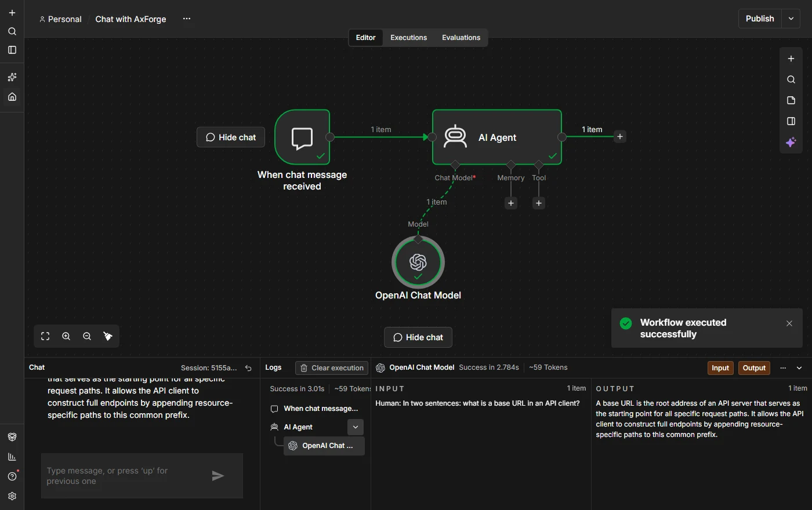Image resolution: width=812 pixels, height=510 pixels.
Task: Toggle Output panel in log details
Action: 754,368
